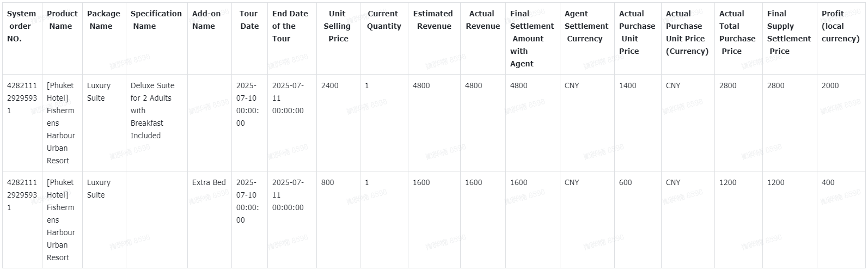Click the "Add-on Name" column header
This screenshot has height=270, width=868.
point(206,20)
